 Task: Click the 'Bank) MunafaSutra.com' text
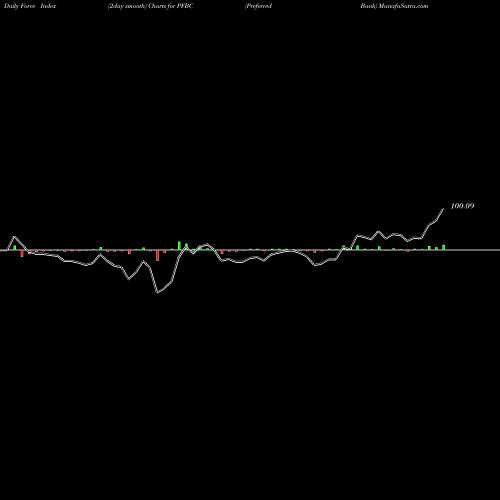(x=394, y=6)
